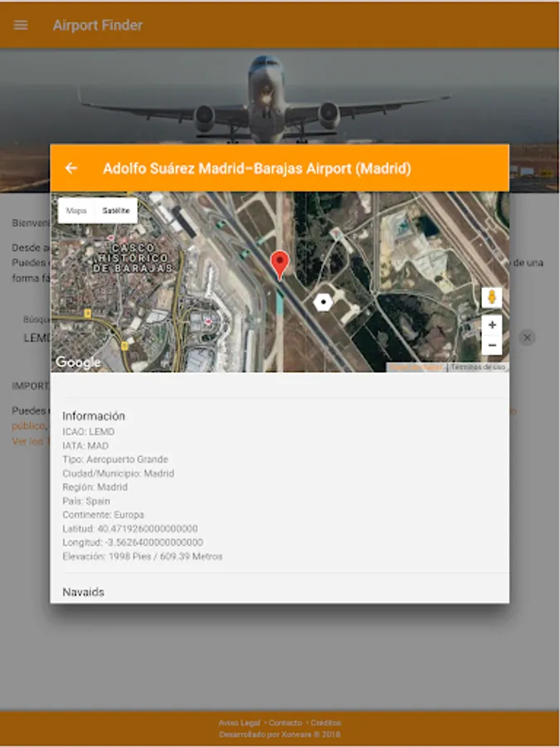The image size is (560, 747).
Task: Click the white hexagon navaid marker
Action: click(x=324, y=302)
